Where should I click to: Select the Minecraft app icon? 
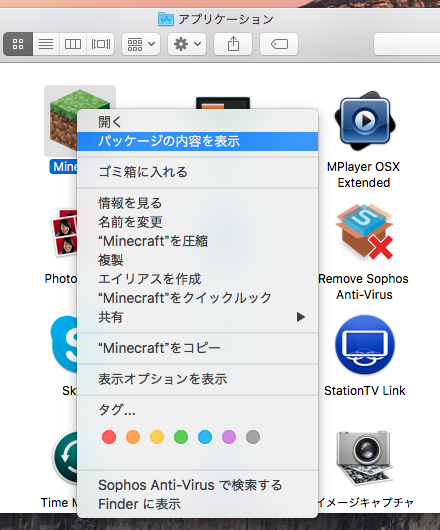point(63,120)
